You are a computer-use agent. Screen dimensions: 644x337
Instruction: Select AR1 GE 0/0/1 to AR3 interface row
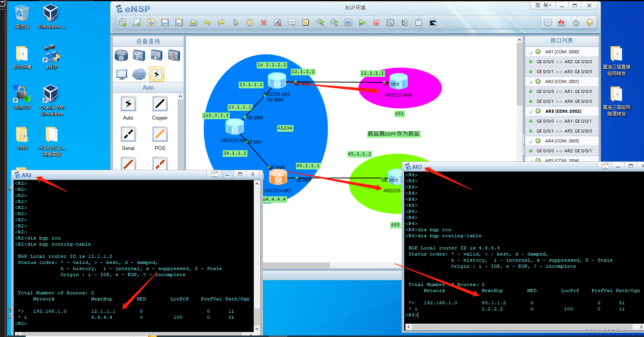[562, 72]
